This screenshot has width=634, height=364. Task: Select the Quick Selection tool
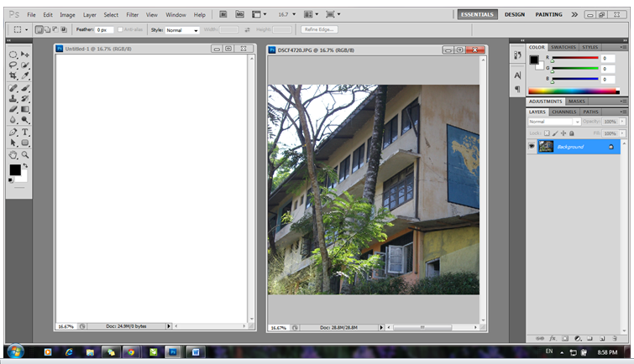pos(25,65)
